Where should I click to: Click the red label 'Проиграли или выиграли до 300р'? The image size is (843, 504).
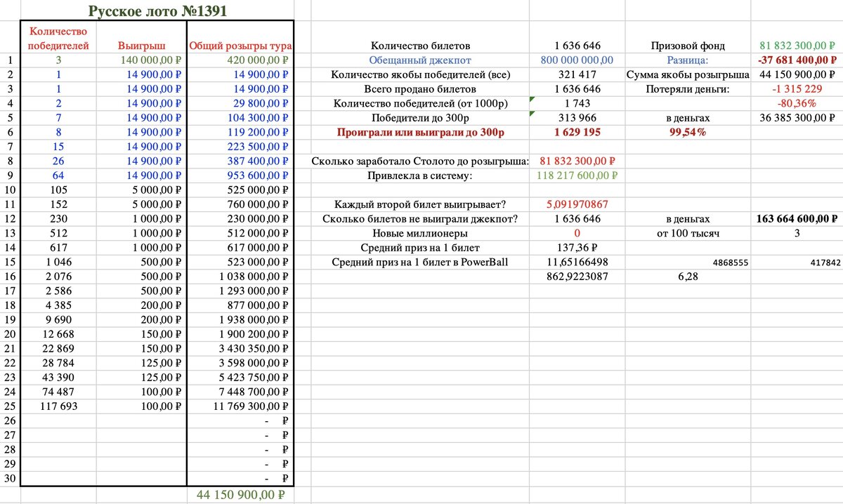click(x=420, y=133)
